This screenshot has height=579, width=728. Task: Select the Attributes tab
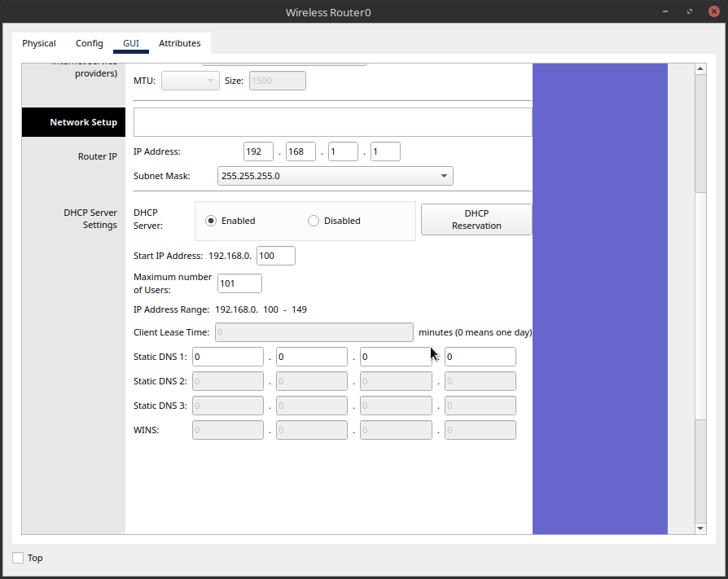click(x=179, y=43)
